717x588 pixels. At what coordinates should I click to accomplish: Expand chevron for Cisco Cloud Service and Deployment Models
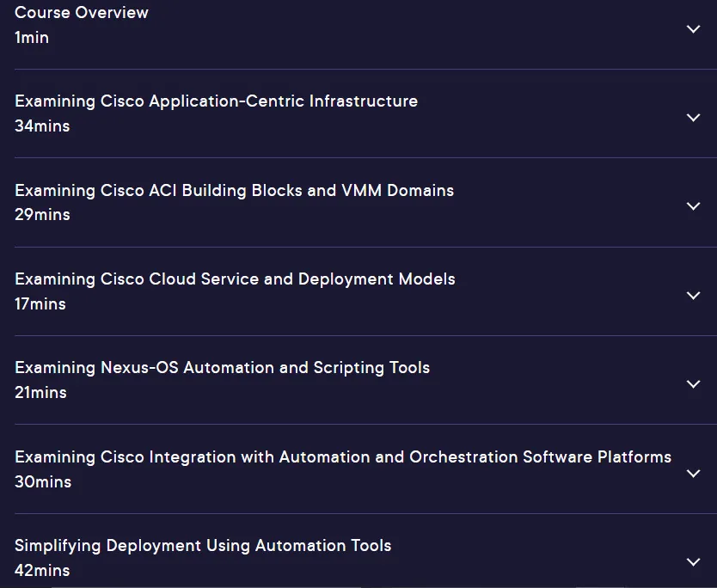pyautogui.click(x=693, y=296)
